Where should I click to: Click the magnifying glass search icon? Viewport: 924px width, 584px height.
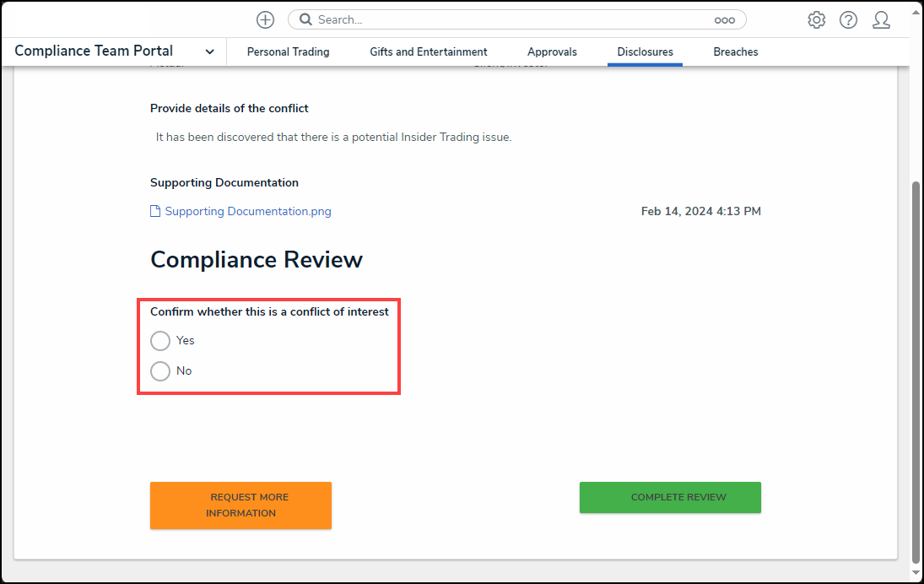click(x=305, y=19)
